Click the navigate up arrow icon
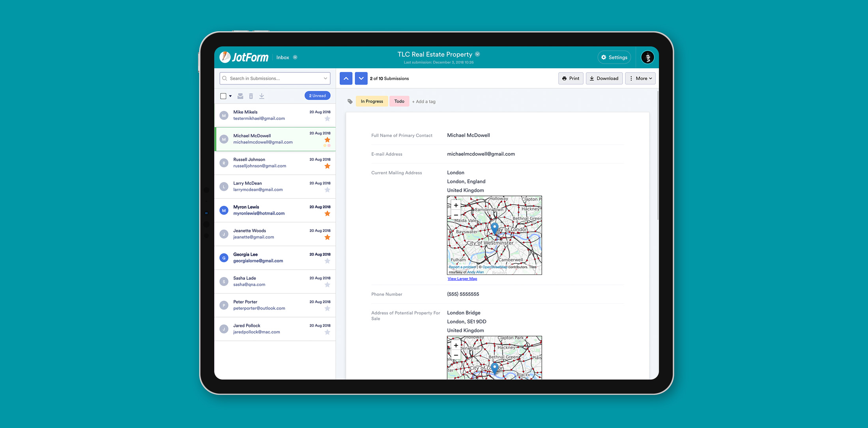 click(345, 78)
